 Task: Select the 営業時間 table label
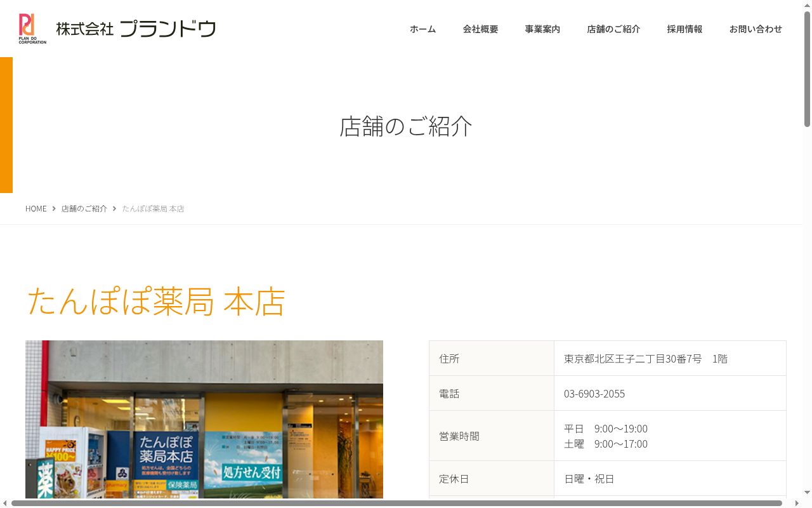(459, 436)
